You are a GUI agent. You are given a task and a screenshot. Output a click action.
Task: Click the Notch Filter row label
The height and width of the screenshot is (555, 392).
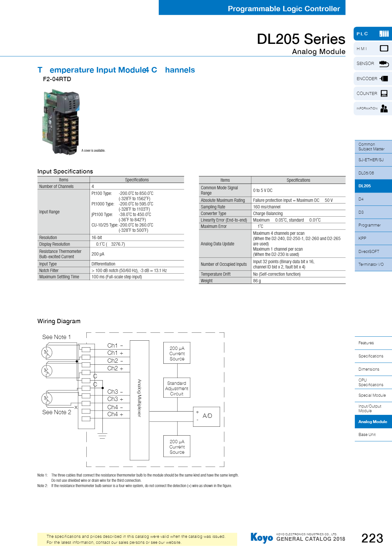[x=49, y=270]
